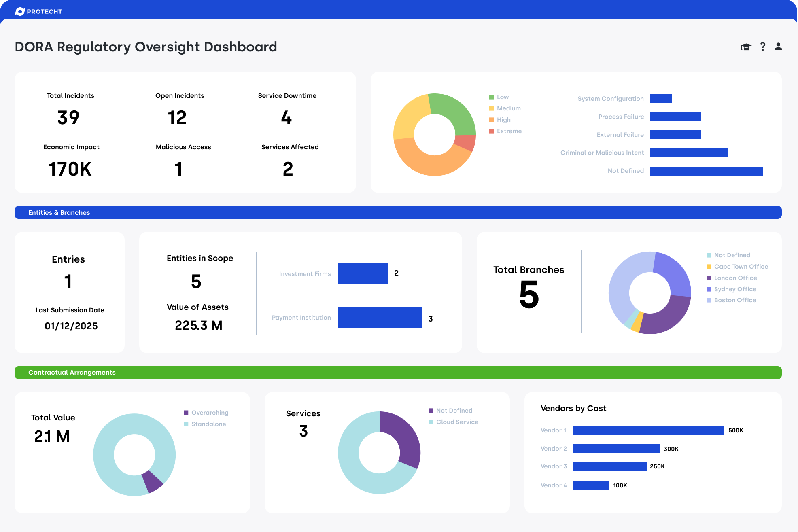Image resolution: width=798 pixels, height=532 pixels.
Task: Toggle the Cloud Service legend item
Action: coord(457,422)
